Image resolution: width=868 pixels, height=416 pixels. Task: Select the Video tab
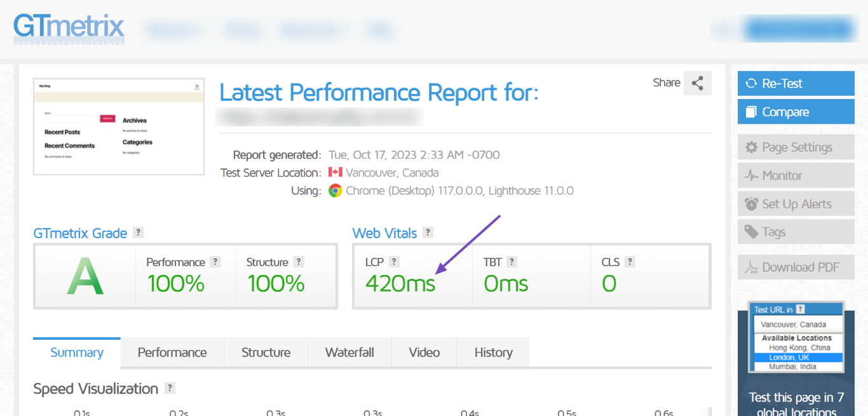(x=424, y=352)
